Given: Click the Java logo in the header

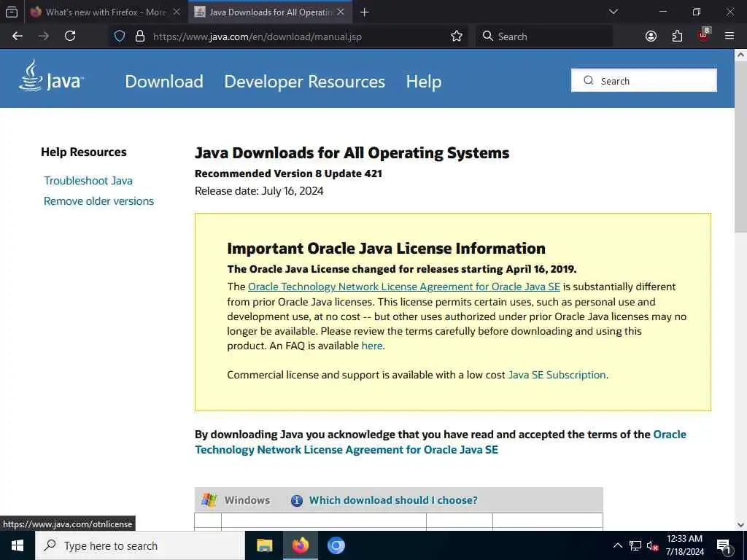Looking at the screenshot, I should [x=52, y=76].
